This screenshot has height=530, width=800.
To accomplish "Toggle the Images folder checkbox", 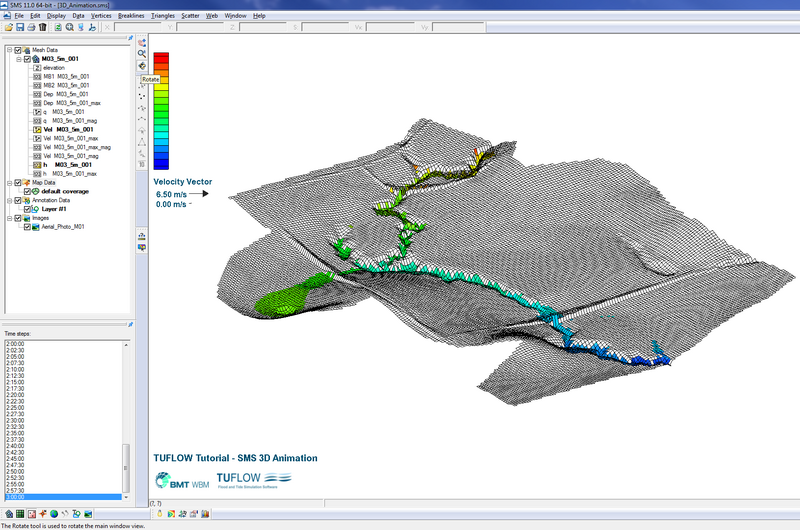I will pyautogui.click(x=18, y=218).
